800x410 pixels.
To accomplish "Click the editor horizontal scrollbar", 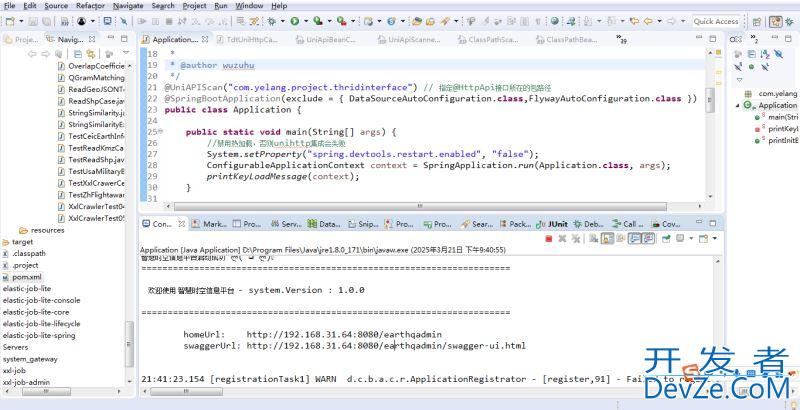I will coord(420,207).
